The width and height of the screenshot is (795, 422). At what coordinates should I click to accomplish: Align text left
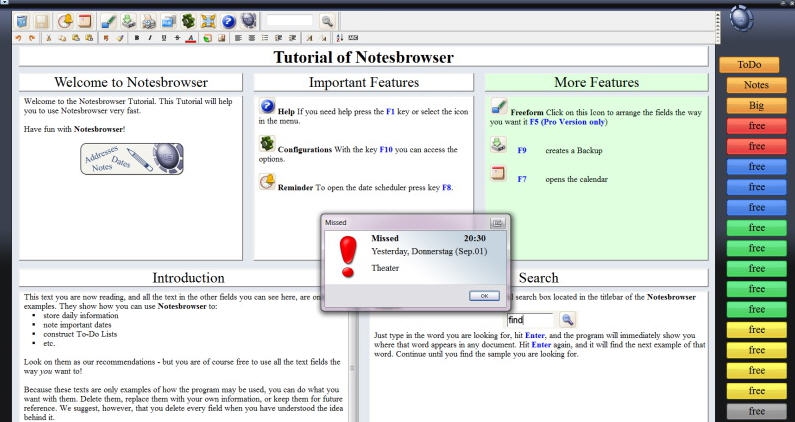click(x=238, y=38)
